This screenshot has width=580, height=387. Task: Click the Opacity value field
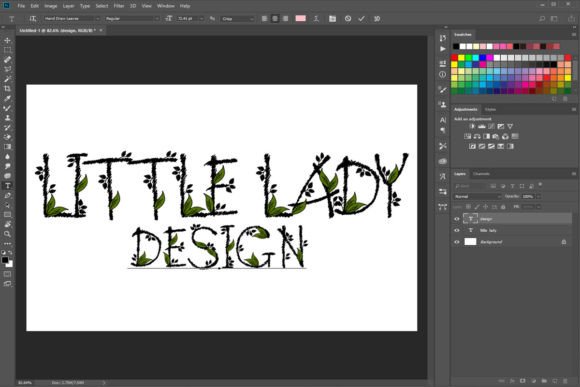[528, 196]
